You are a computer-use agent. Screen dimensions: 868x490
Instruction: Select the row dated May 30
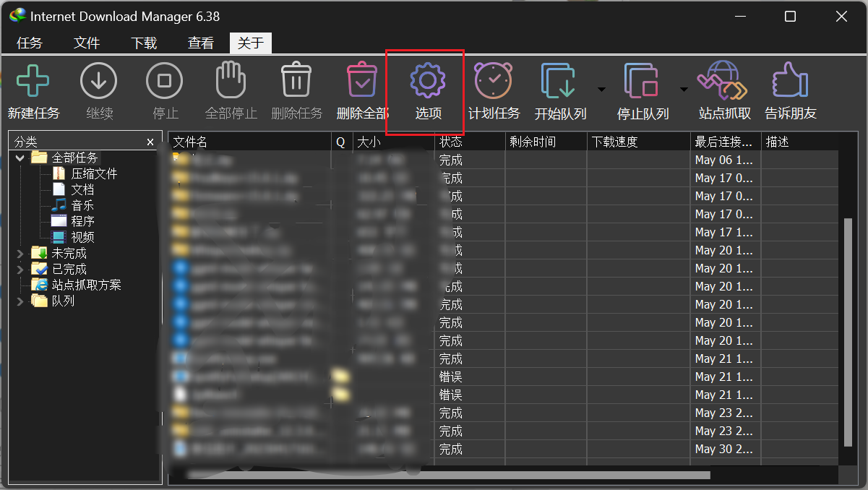coord(503,450)
